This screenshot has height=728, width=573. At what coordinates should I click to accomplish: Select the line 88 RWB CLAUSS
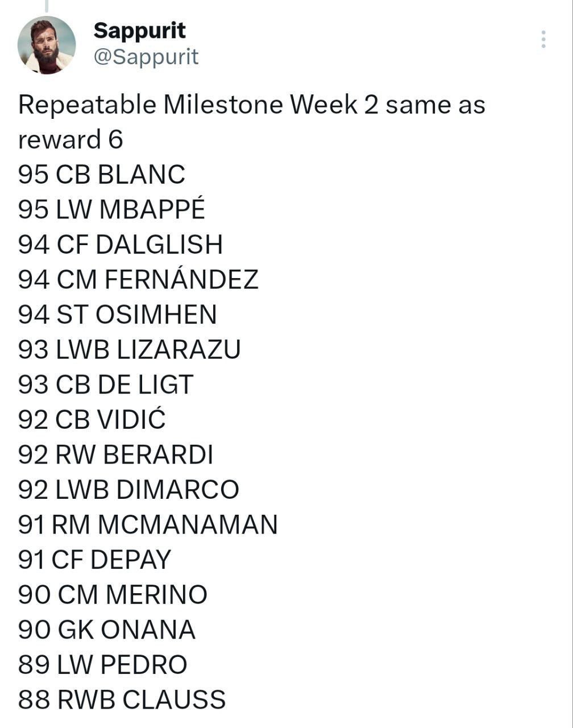(x=122, y=700)
